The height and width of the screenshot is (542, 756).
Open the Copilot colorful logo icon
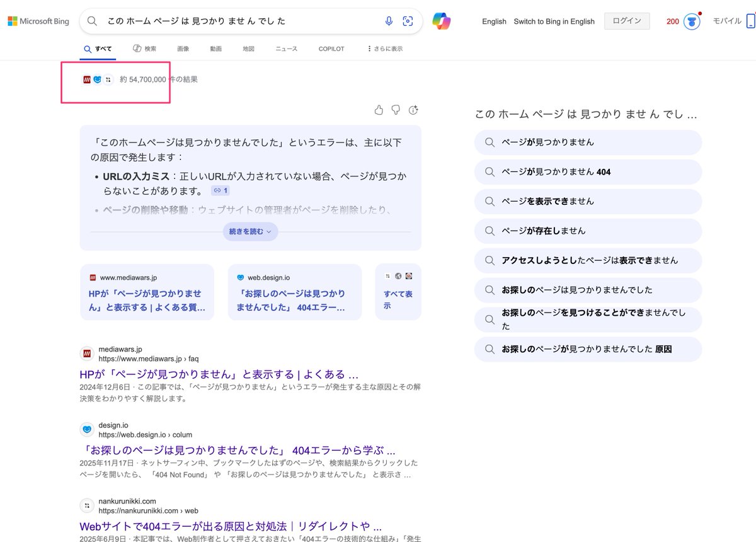coord(441,21)
